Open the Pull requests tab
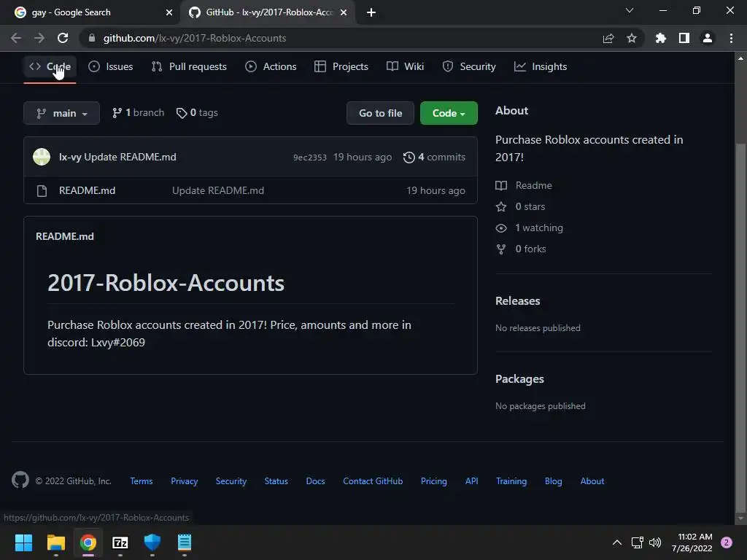This screenshot has width=747, height=560. (x=189, y=66)
